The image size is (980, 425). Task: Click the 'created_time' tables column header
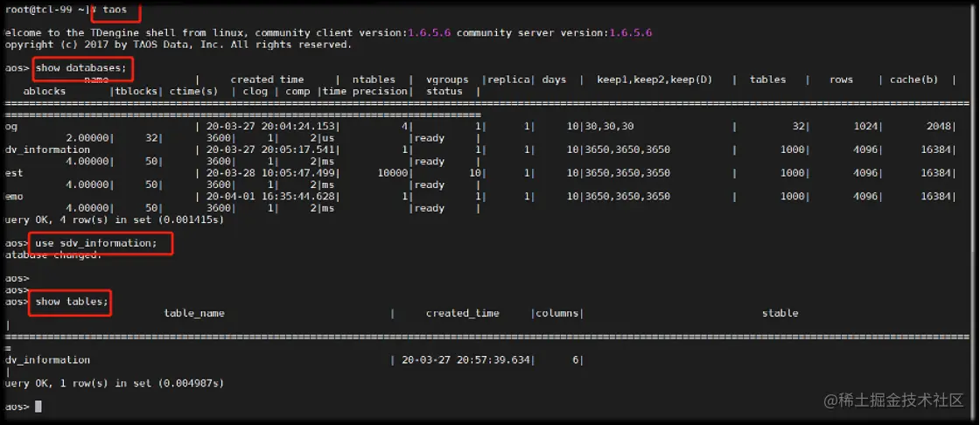pos(463,313)
